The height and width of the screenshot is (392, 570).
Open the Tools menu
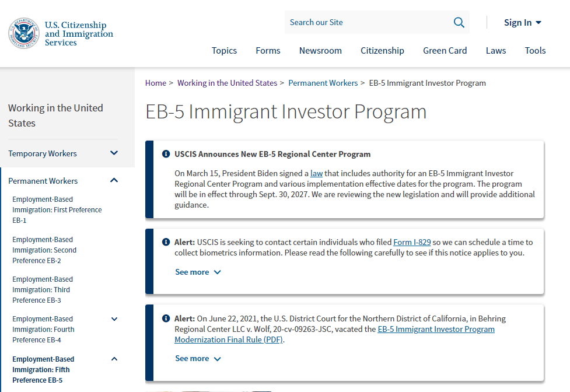(x=535, y=51)
